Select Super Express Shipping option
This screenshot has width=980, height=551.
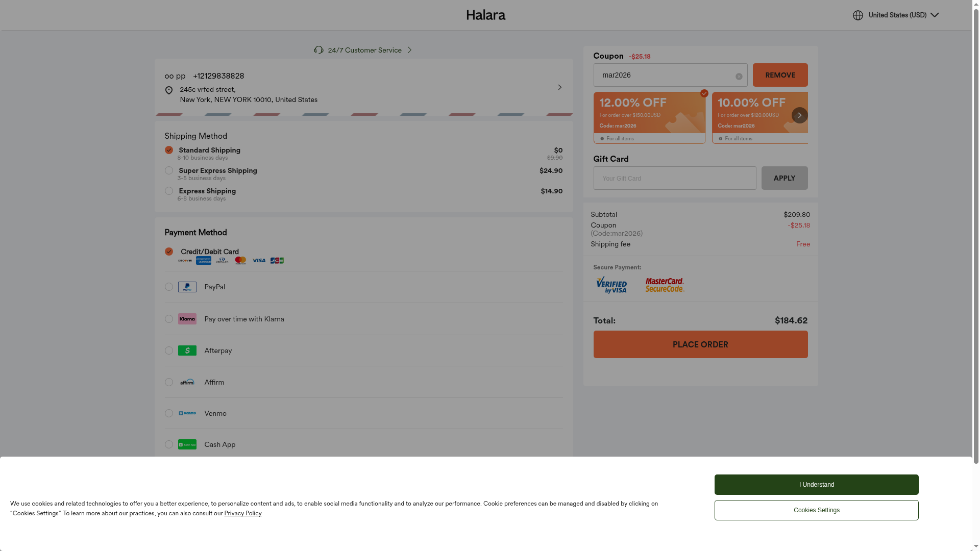(169, 170)
